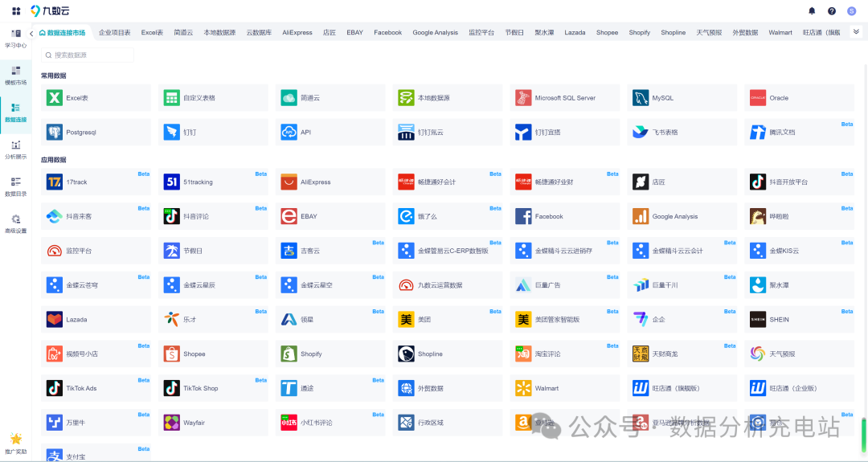Choose the 美团 yellow icon
The width and height of the screenshot is (868, 462).
click(407, 319)
